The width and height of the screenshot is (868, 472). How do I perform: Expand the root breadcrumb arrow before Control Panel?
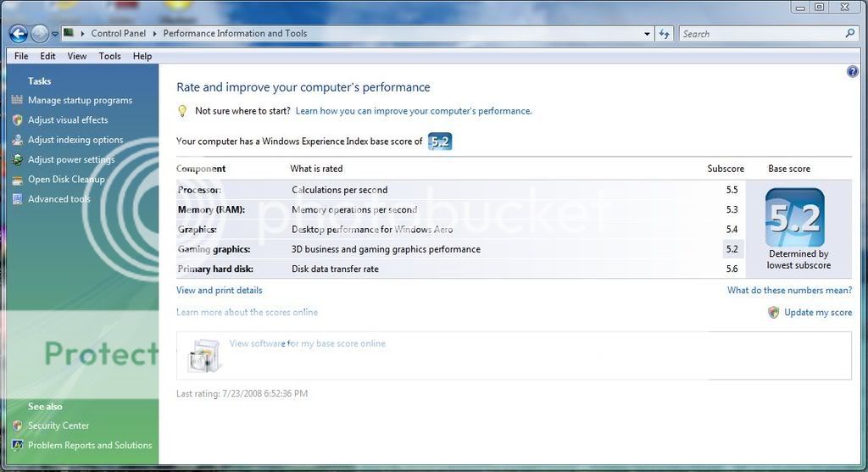pyautogui.click(x=82, y=34)
